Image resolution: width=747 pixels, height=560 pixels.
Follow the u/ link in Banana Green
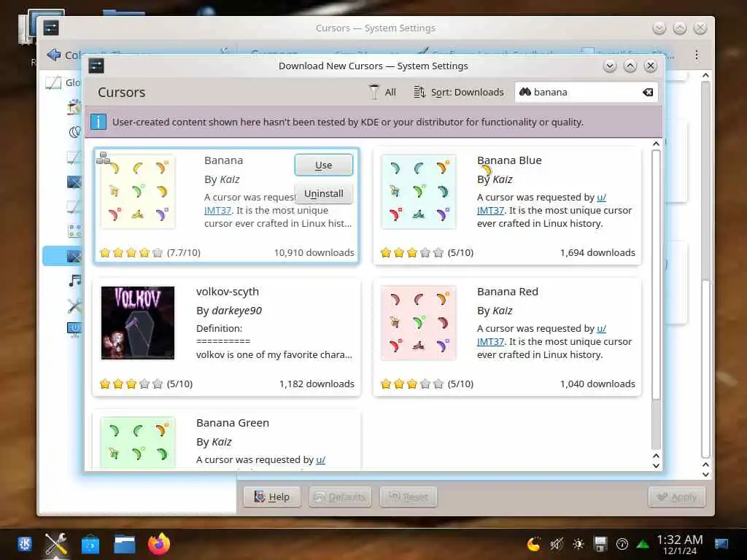pyautogui.click(x=321, y=459)
